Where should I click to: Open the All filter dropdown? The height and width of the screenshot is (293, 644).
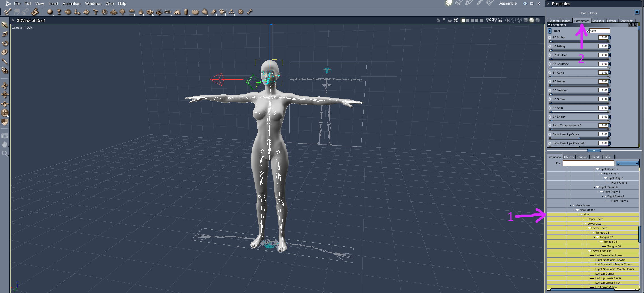(x=627, y=163)
